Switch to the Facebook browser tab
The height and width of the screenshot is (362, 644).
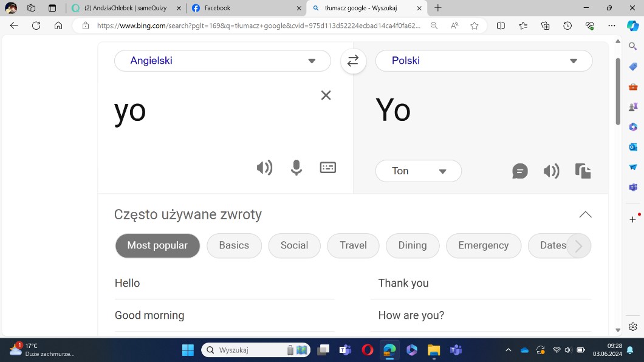pos(243,9)
